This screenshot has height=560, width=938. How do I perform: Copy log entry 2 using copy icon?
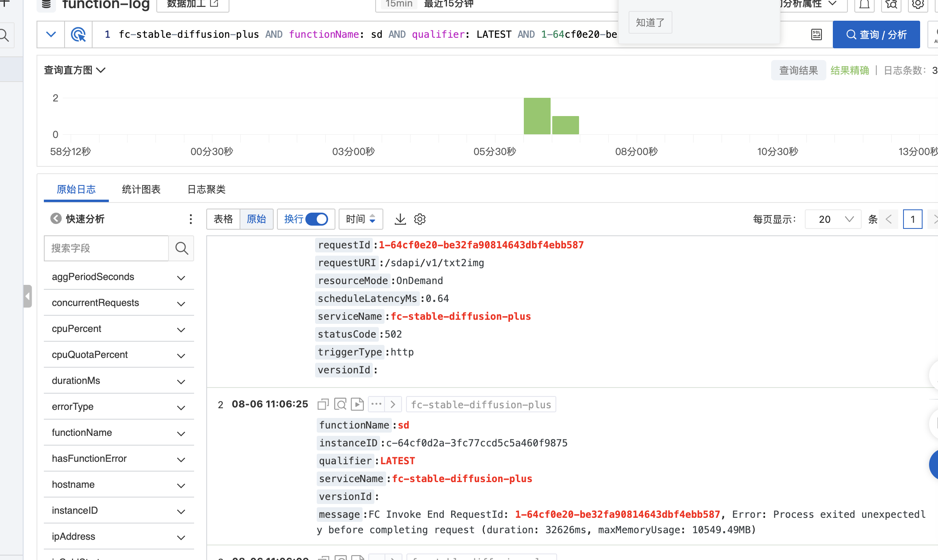click(x=323, y=404)
